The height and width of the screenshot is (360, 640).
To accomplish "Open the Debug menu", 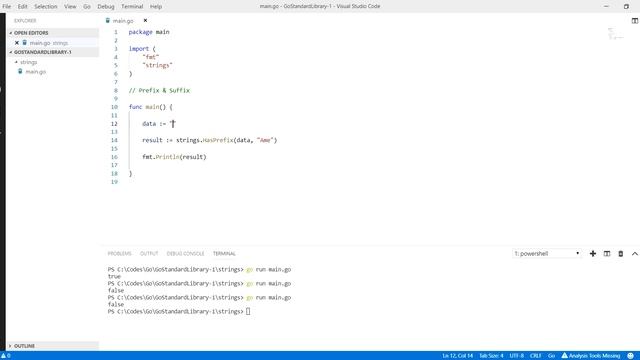I will tap(106, 7).
